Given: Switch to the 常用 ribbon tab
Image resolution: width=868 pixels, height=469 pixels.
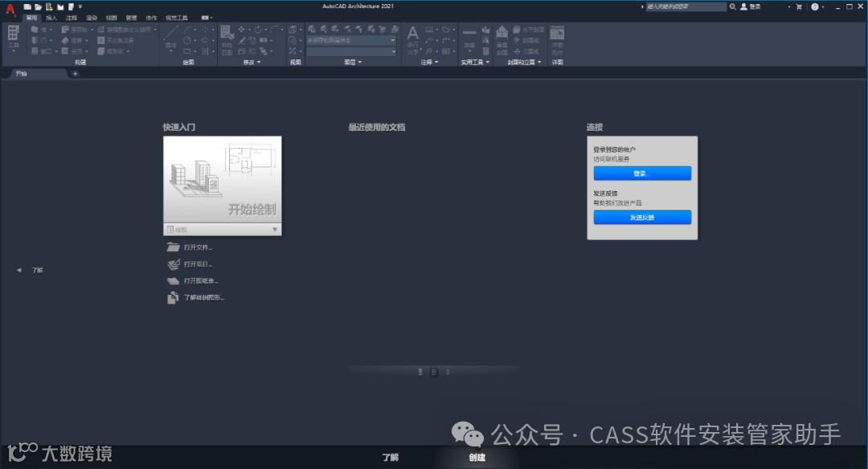Looking at the screenshot, I should (x=31, y=18).
